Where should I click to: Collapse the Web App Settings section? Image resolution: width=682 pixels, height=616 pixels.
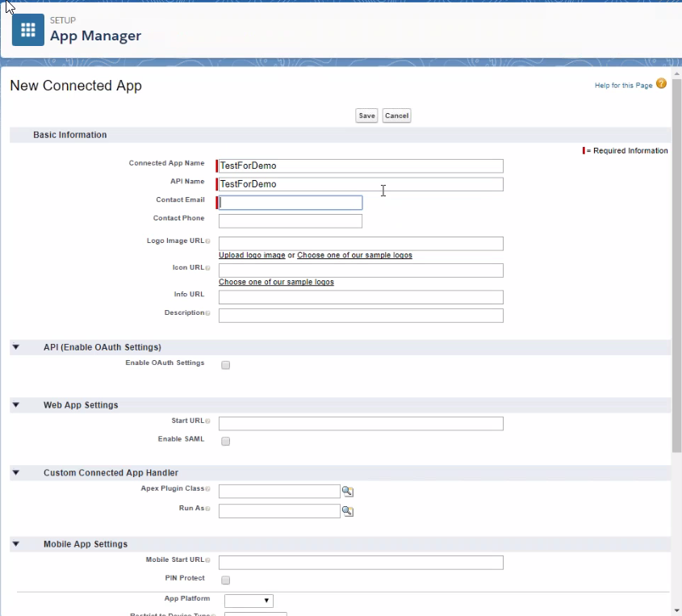15,405
